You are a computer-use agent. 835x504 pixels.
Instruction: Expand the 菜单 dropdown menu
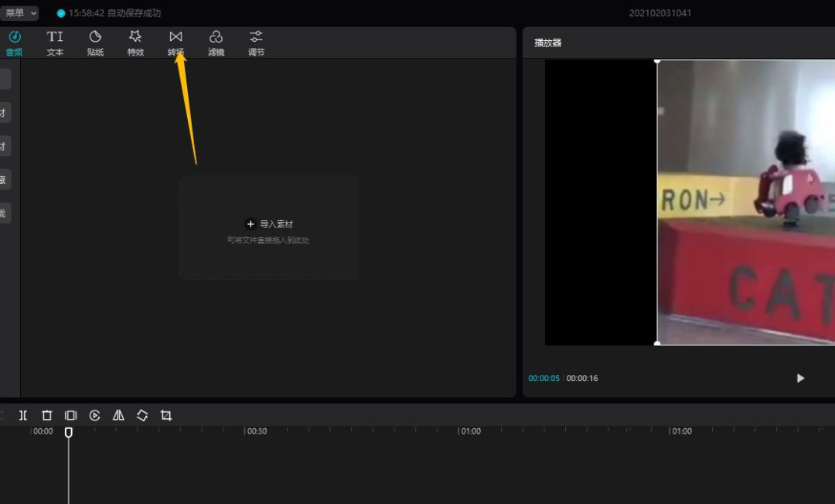(19, 13)
